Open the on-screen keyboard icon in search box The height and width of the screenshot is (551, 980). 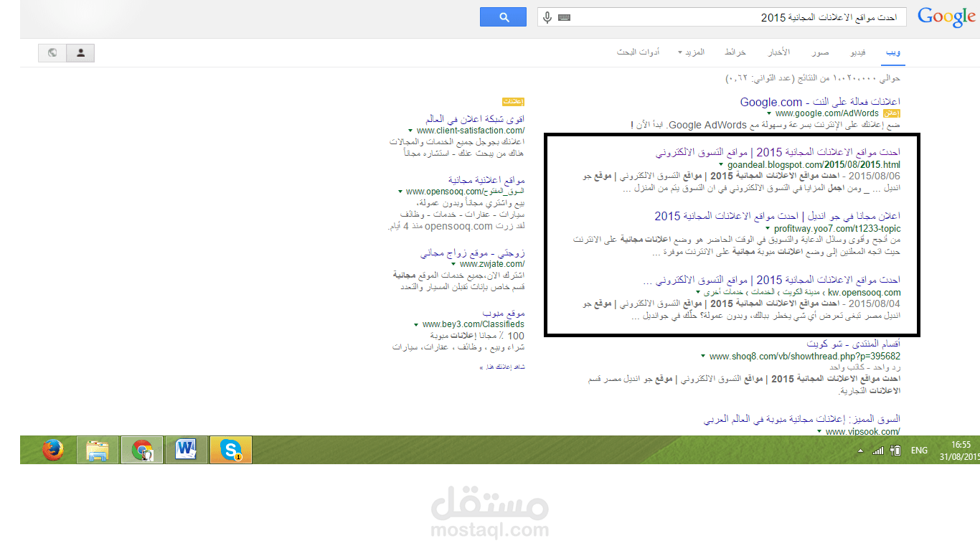[x=565, y=17]
